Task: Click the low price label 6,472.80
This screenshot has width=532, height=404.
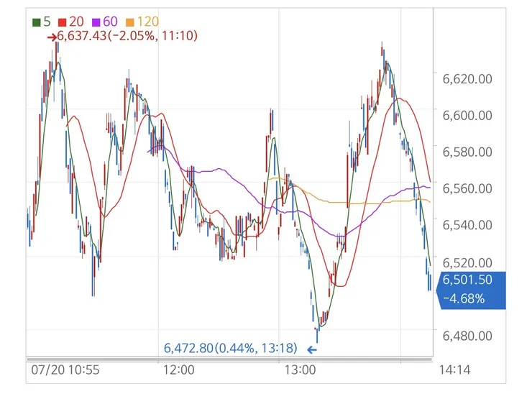Action: pos(188,348)
